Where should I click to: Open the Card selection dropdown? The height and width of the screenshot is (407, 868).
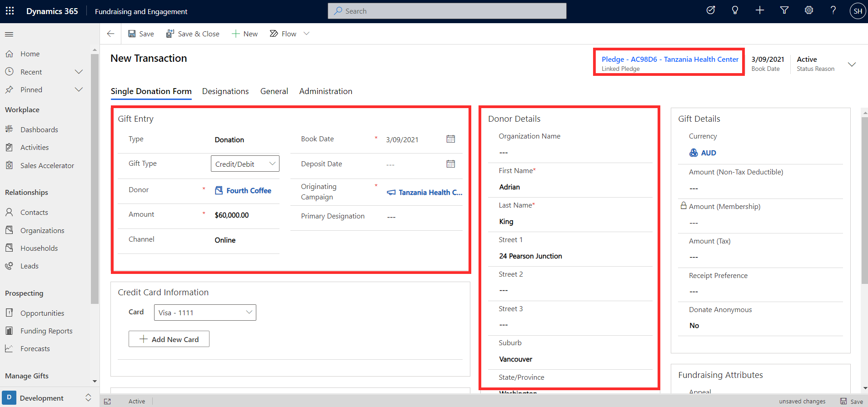coord(205,313)
